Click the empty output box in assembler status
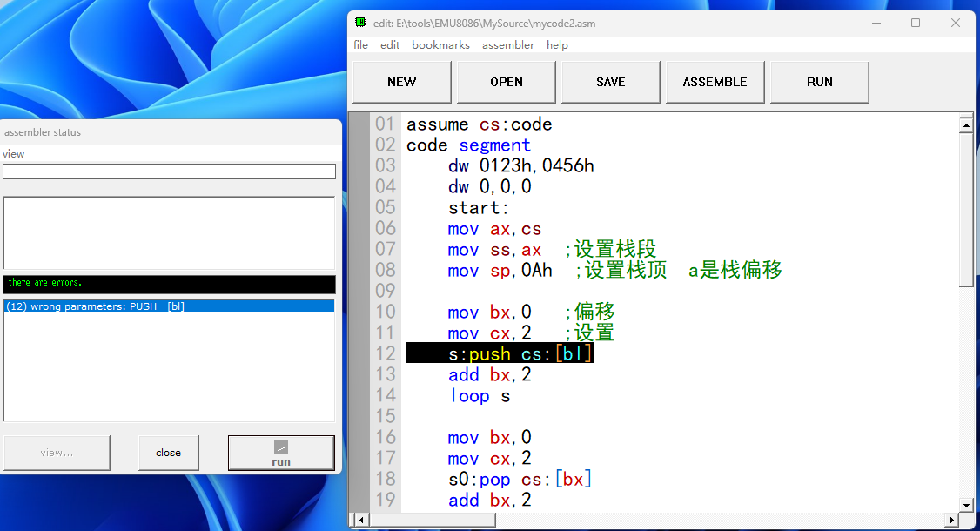The image size is (980, 531). pyautogui.click(x=169, y=233)
